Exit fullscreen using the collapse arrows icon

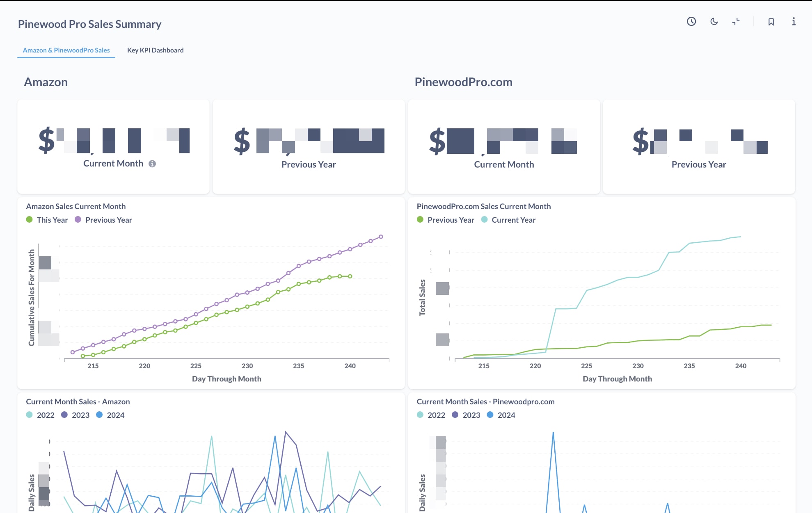click(736, 22)
